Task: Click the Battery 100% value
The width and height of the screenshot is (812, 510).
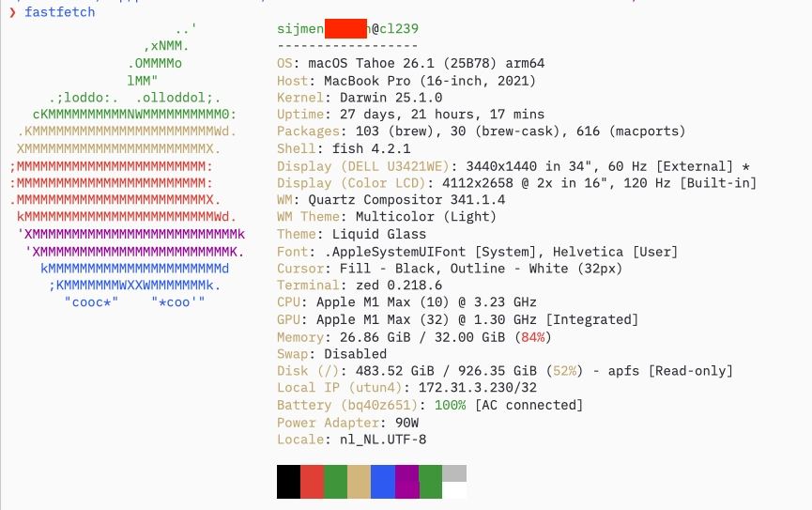Action: (450, 405)
